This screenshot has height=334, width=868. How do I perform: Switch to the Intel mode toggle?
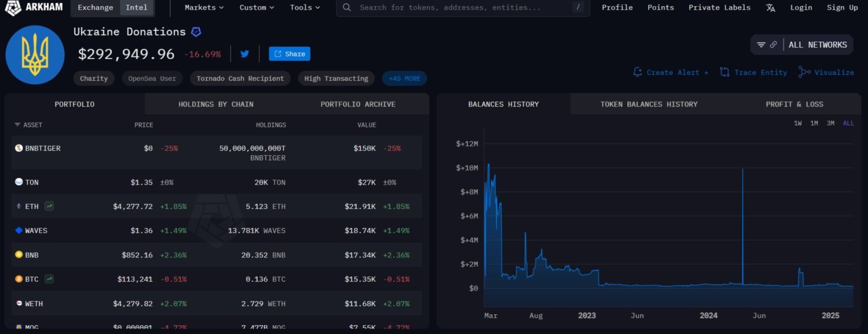pos(136,8)
